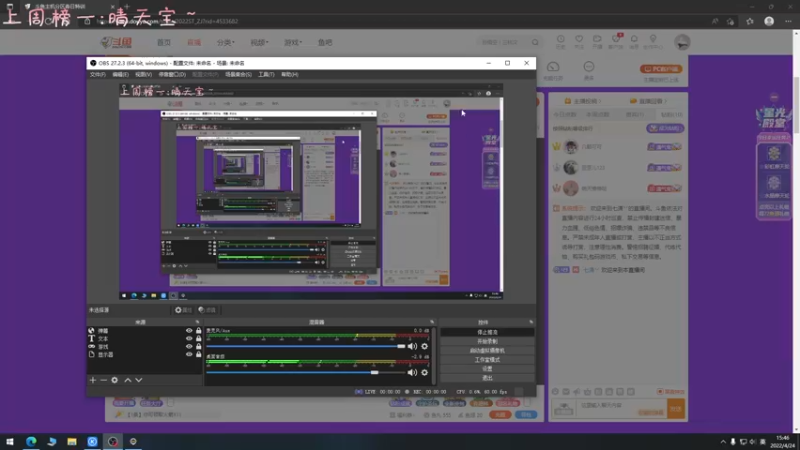Open OBS 场景集合(S) menu
800x450 pixels.
tap(238, 74)
